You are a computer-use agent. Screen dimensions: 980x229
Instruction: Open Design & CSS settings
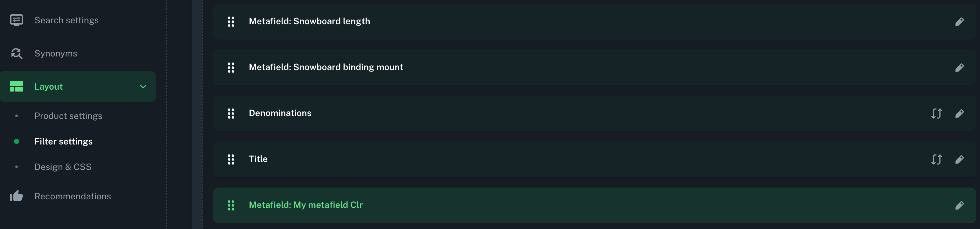pos(63,167)
